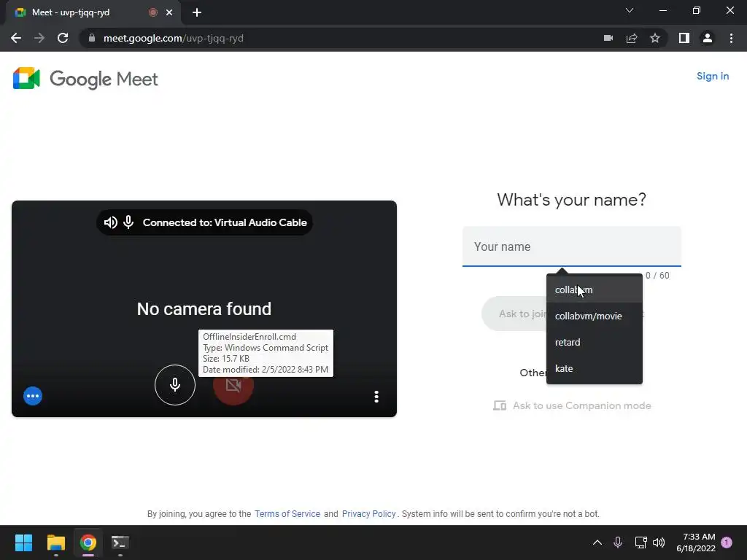Image resolution: width=747 pixels, height=560 pixels.
Task: Click the Sign in link
Action: click(712, 76)
